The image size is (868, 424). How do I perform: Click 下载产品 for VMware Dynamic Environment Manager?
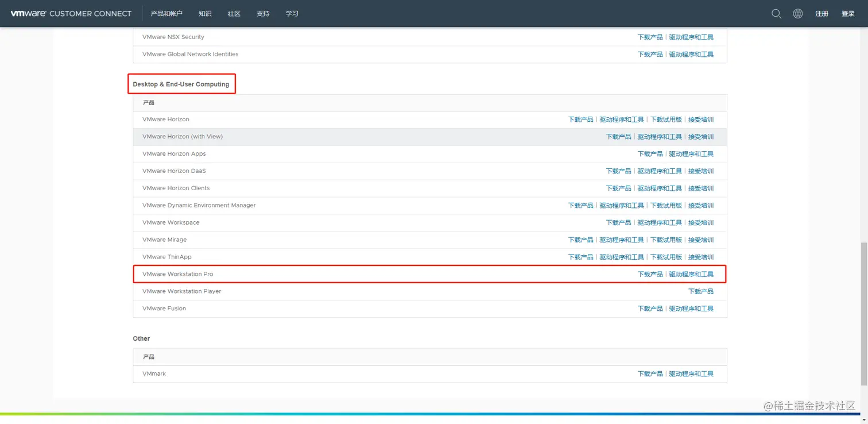pyautogui.click(x=580, y=205)
